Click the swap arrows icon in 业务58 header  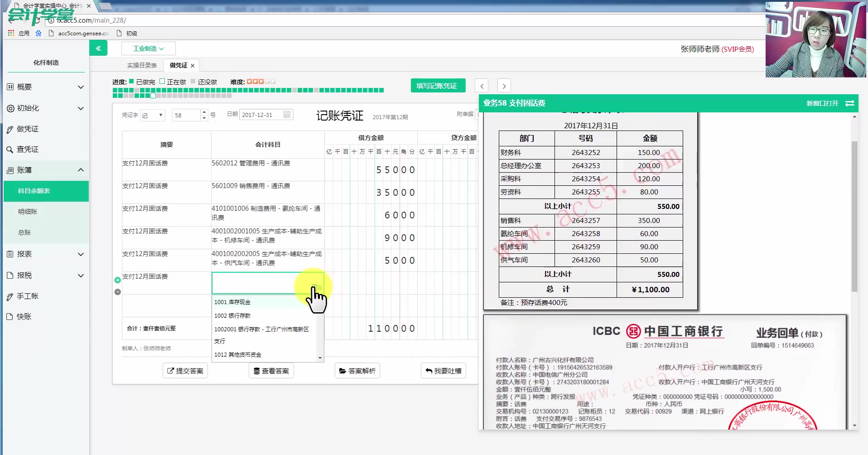tap(850, 103)
